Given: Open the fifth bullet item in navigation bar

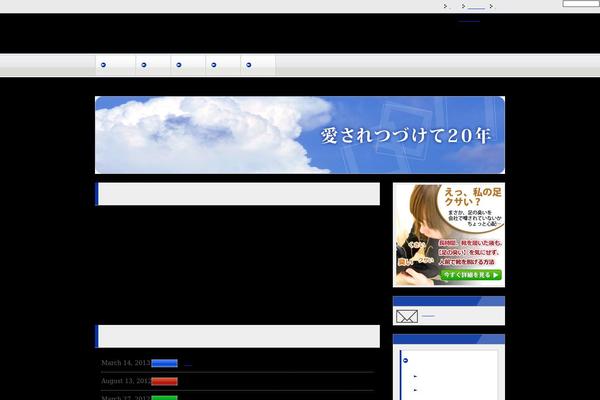Looking at the screenshot, I should pyautogui.click(x=258, y=65).
